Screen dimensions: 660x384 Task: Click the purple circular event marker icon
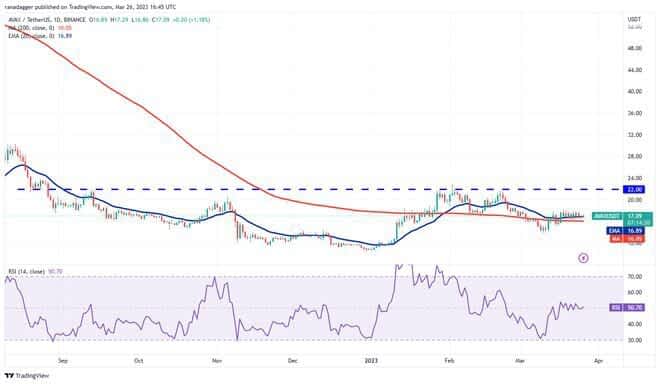pos(583,258)
